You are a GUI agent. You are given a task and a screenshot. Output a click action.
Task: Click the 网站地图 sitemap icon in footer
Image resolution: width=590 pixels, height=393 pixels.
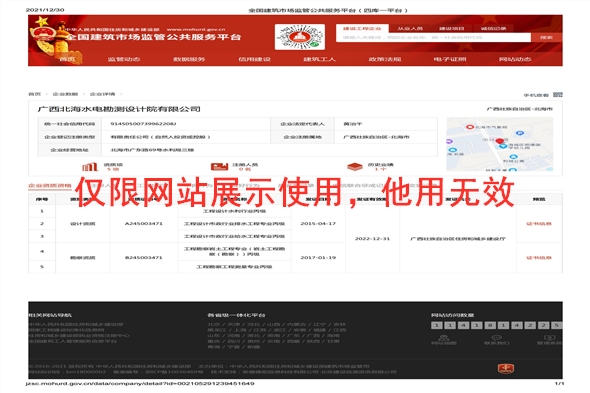click(444, 338)
